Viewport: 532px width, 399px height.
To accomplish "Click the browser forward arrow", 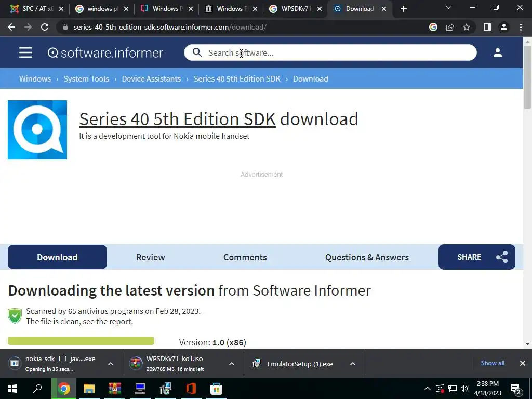I will tap(28, 27).
